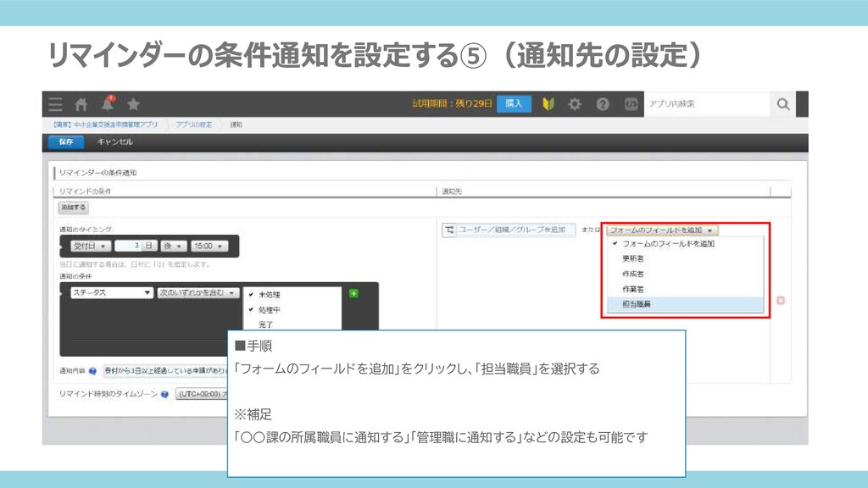Select 作業者 from the field list
Image resolution: width=868 pixels, height=488 pixels.
point(685,290)
